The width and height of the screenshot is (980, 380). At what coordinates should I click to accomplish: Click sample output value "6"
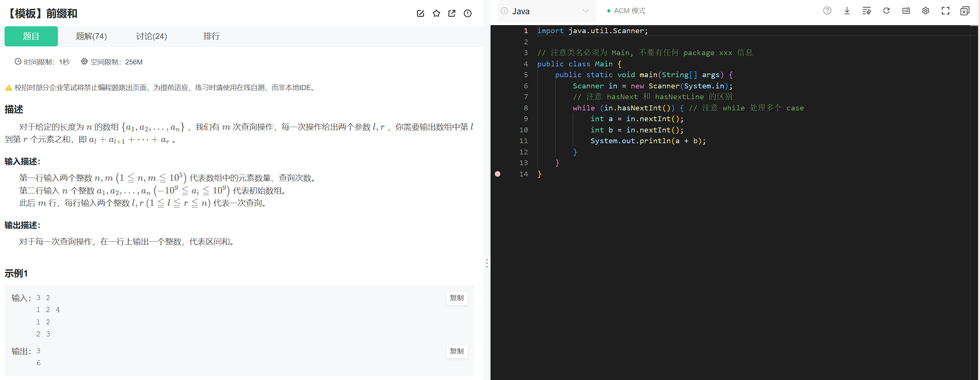[38, 363]
